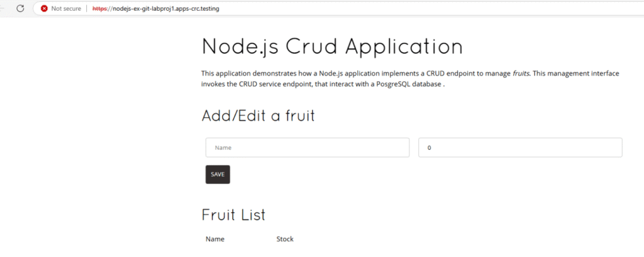The image size is (644, 257).
Task: Click the red Not secure warning icon
Action: pyautogui.click(x=44, y=9)
